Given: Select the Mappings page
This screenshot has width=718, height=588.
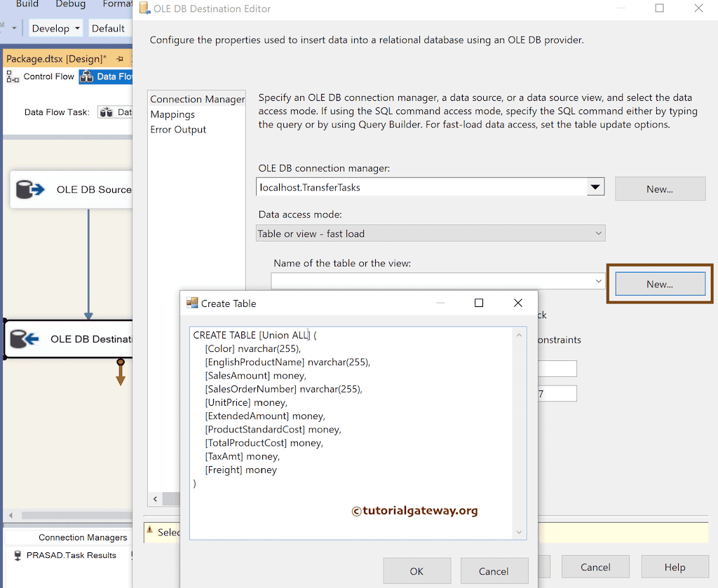Looking at the screenshot, I should (x=172, y=114).
